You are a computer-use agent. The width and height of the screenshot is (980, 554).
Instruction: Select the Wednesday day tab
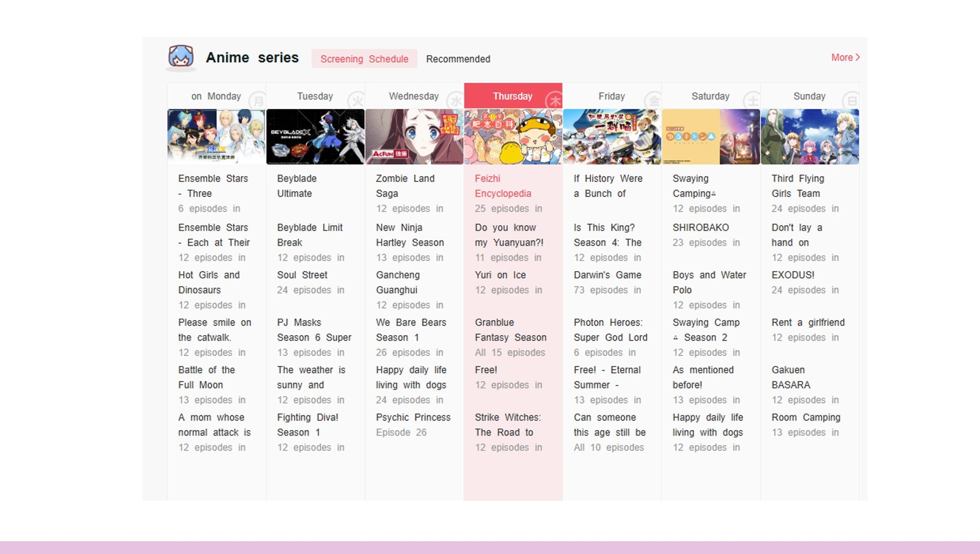coord(414,96)
